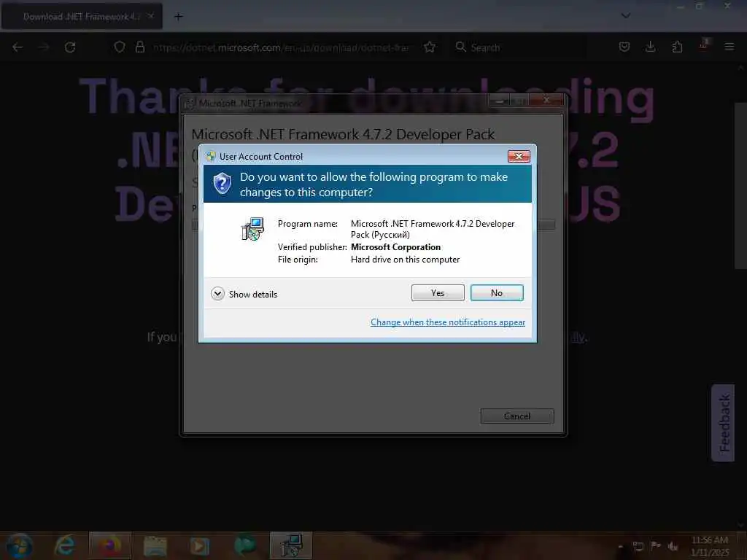Click Firefox forward arrow
This screenshot has width=747, height=560.
(x=44, y=47)
